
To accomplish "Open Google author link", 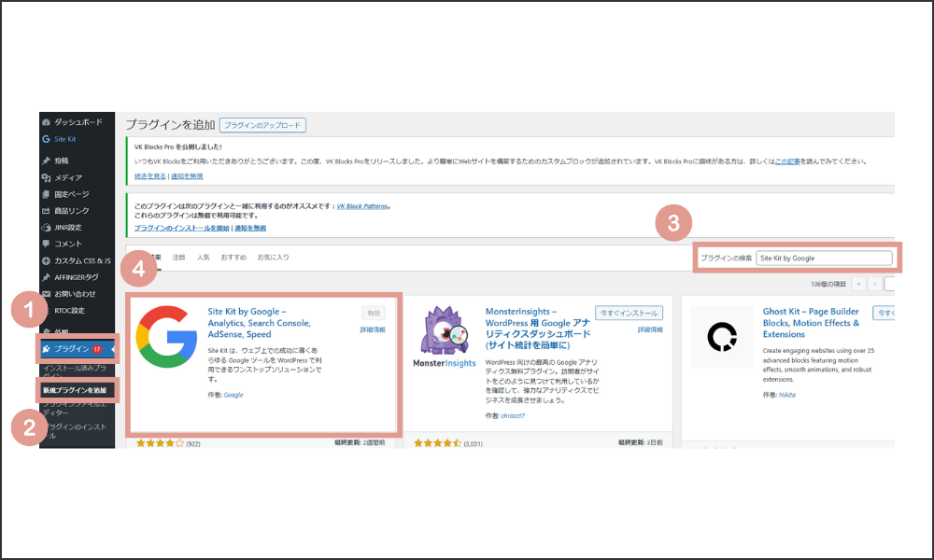I will (x=233, y=395).
